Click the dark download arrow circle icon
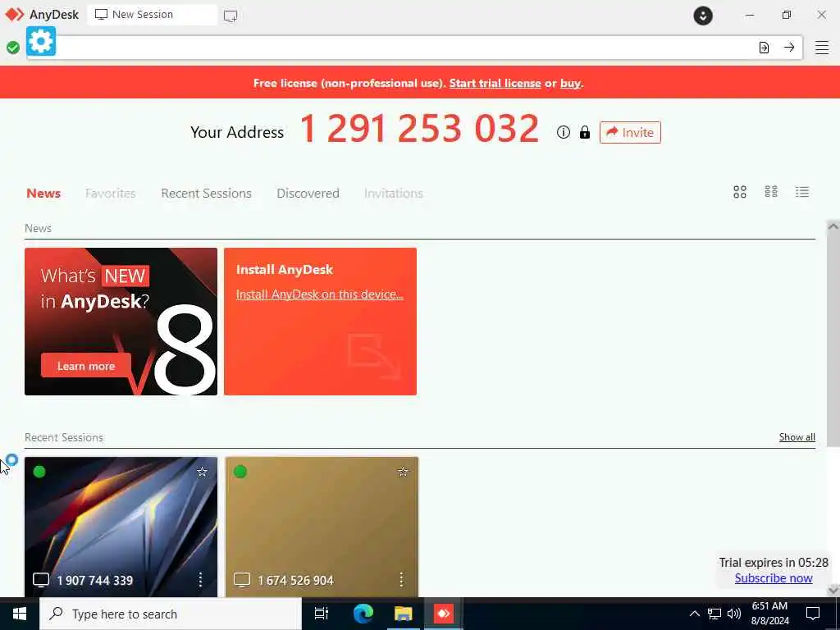 click(703, 16)
